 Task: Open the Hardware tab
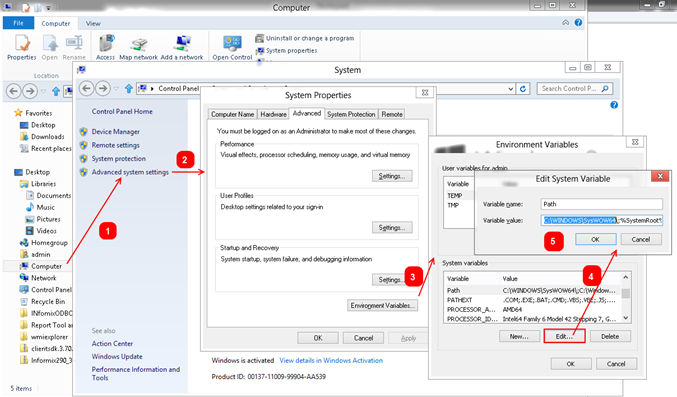273,114
